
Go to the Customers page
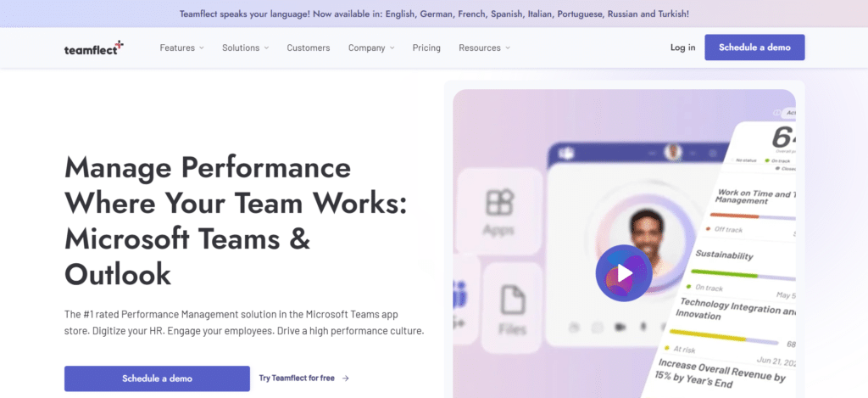click(x=309, y=48)
